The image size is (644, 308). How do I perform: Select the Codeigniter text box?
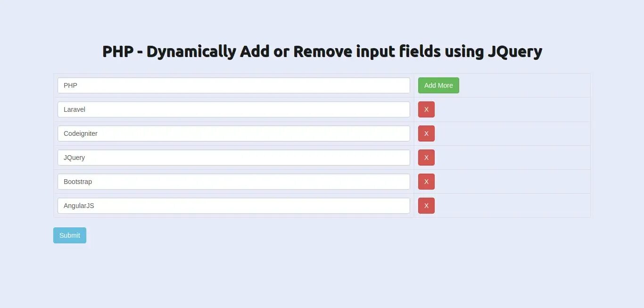point(234,133)
